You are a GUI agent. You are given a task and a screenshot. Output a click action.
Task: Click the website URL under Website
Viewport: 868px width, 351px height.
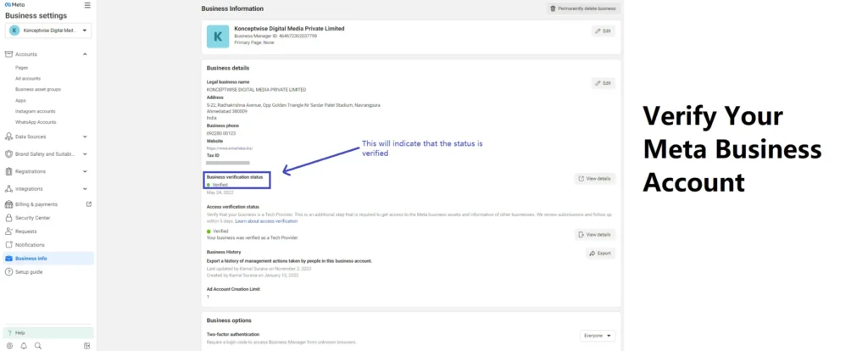tap(229, 148)
